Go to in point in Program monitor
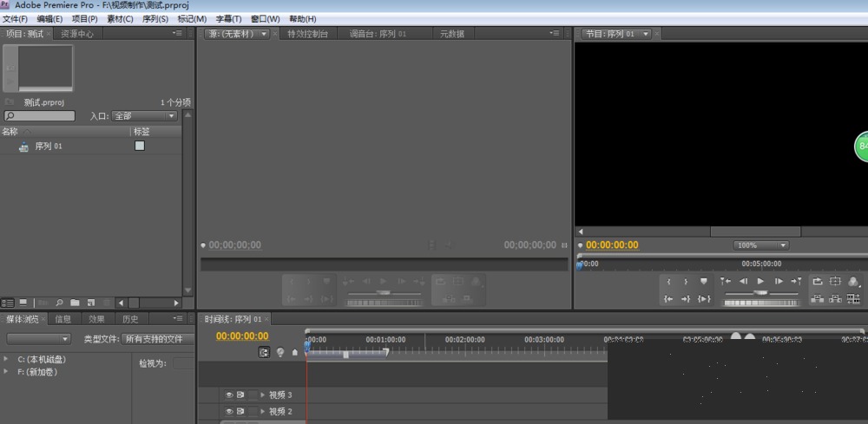The width and height of the screenshot is (868, 424). tap(668, 299)
